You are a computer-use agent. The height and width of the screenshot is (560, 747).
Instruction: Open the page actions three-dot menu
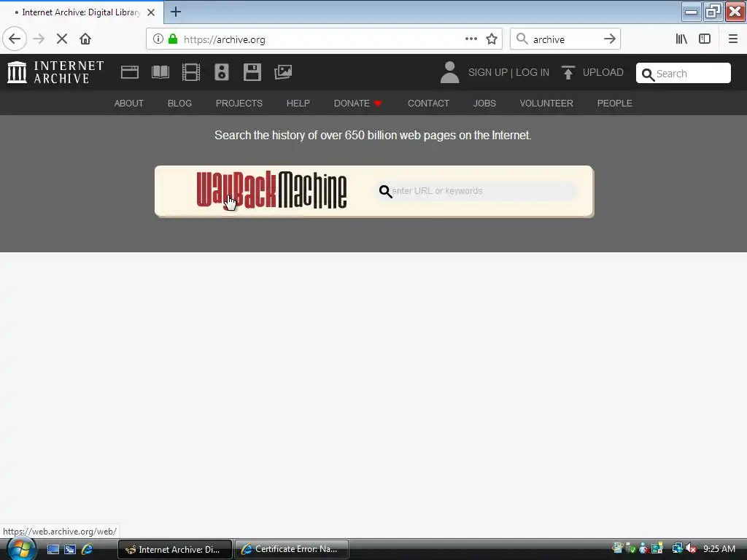click(x=471, y=39)
